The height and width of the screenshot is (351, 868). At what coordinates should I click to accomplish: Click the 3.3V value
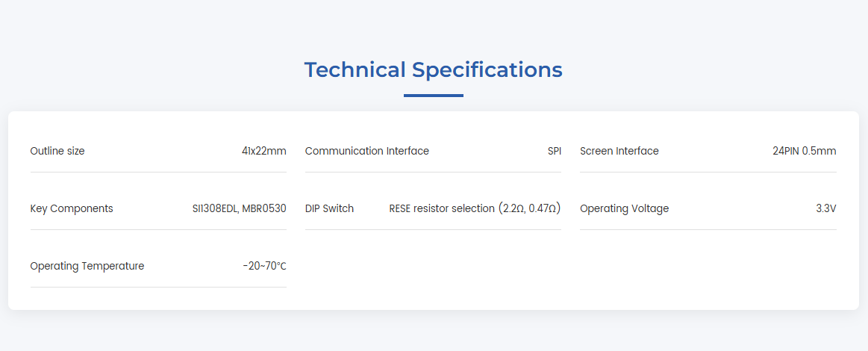pyautogui.click(x=826, y=208)
